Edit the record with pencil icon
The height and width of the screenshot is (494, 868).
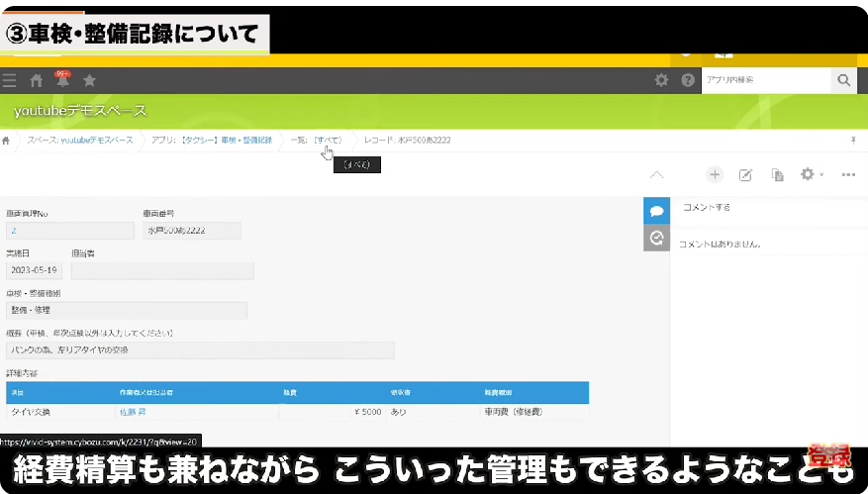coord(746,174)
